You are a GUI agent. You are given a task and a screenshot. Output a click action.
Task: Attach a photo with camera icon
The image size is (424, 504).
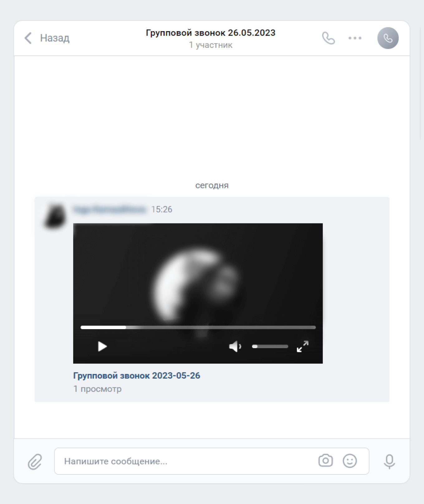point(325,461)
